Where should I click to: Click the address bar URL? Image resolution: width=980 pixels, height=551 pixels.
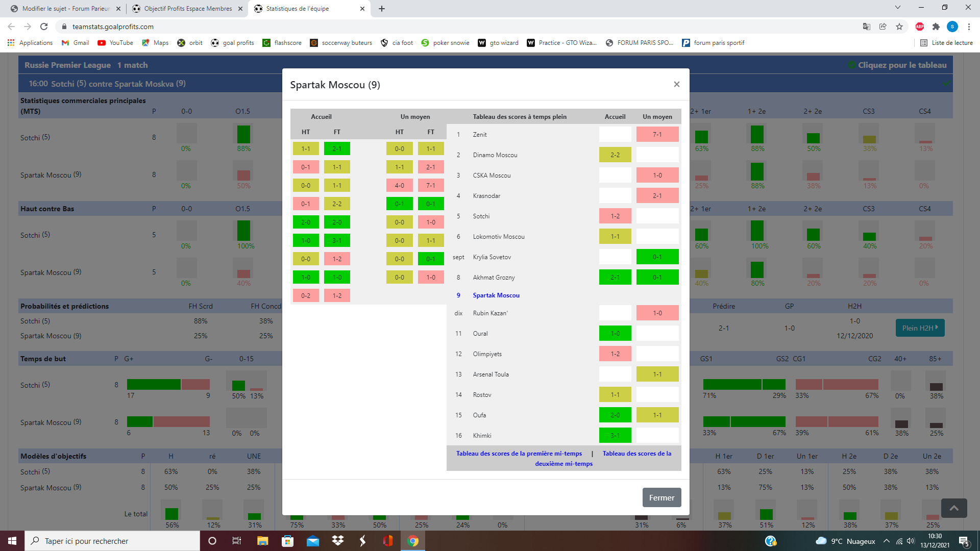113,27
